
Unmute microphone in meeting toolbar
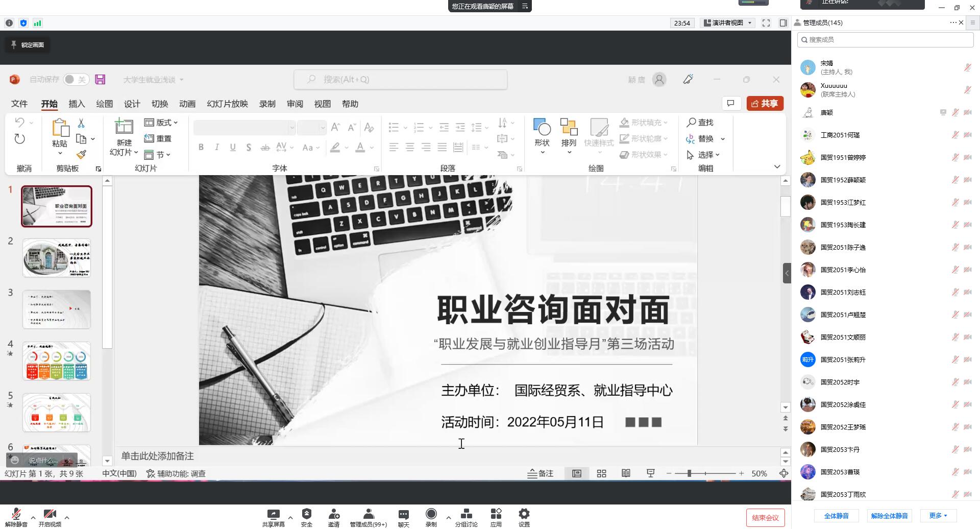click(16, 514)
